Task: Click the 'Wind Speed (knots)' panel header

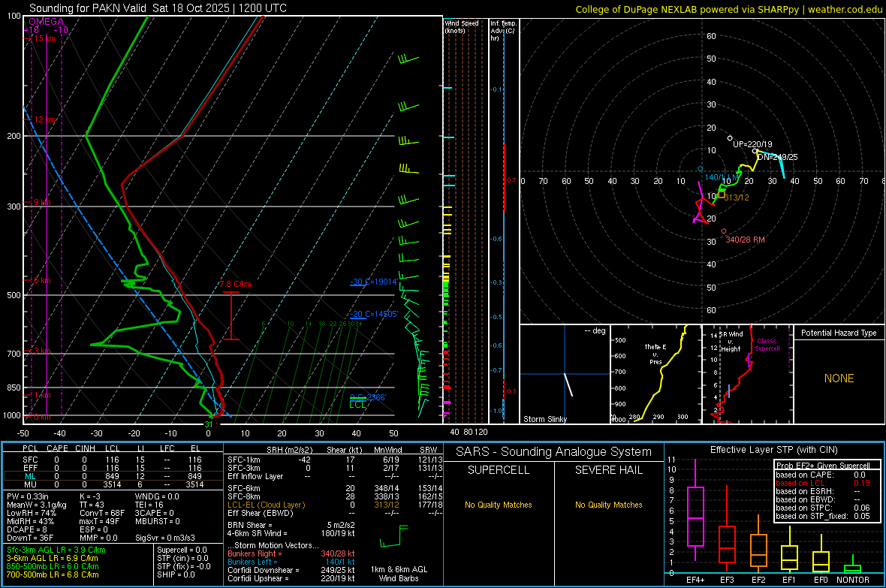Action: pyautogui.click(x=462, y=26)
